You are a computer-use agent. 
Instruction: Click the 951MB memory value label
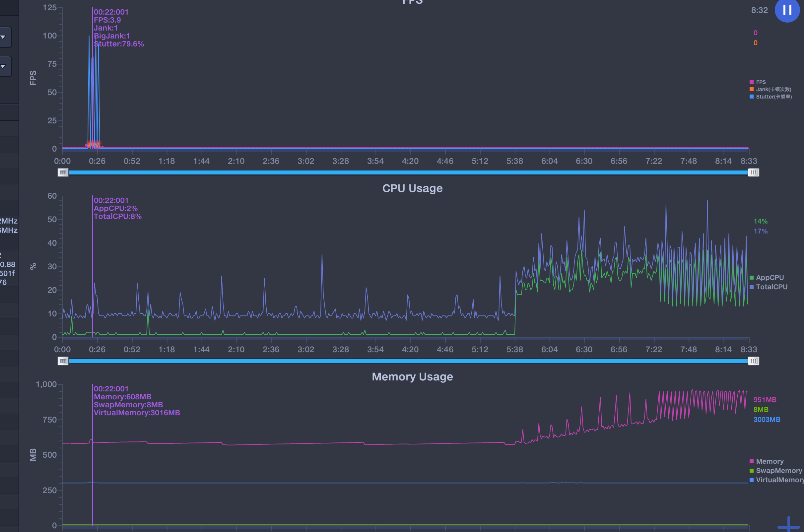pyautogui.click(x=764, y=399)
